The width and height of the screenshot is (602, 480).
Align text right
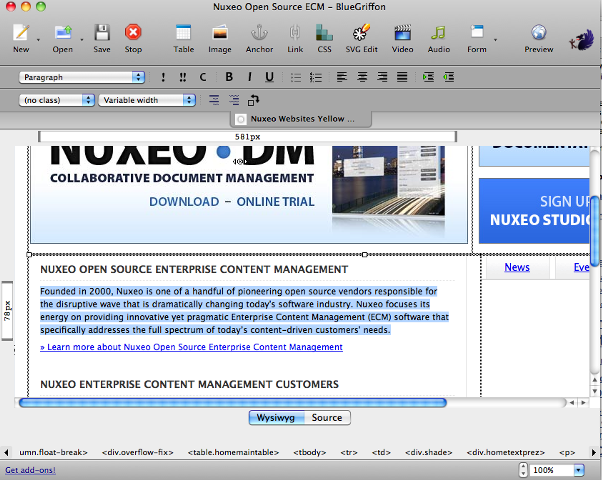pyautogui.click(x=382, y=77)
